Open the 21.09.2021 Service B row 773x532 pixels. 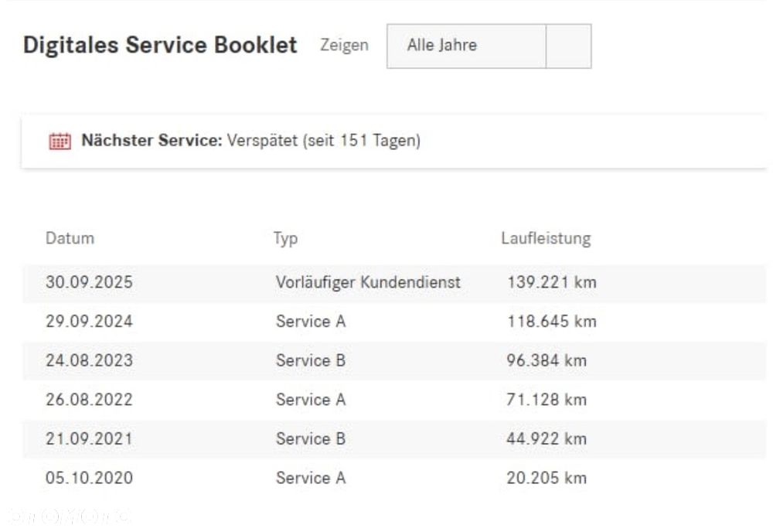pos(394,438)
